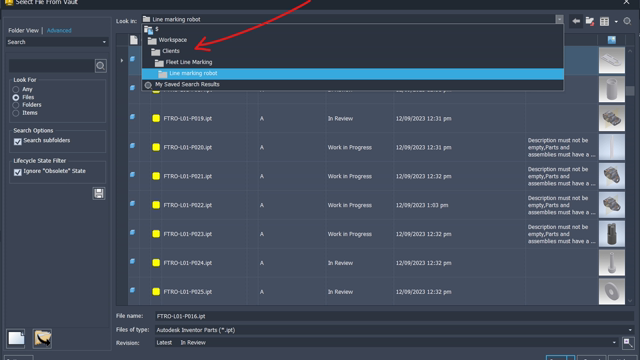640x360 pixels.
Task: Select the Folders radio button
Action: click(16, 105)
